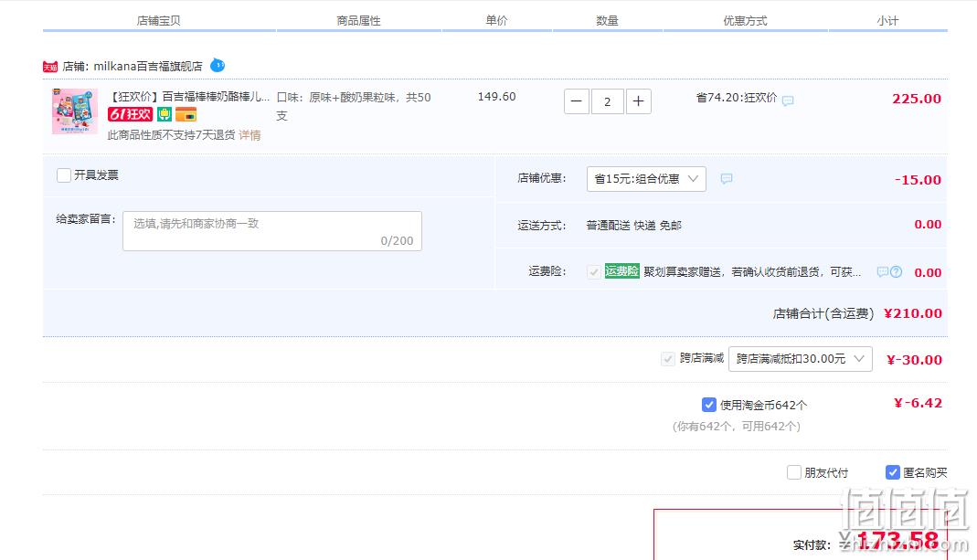Enable the 朋友代付 checkbox
Screen dimensions: 977x560
[x=794, y=472]
